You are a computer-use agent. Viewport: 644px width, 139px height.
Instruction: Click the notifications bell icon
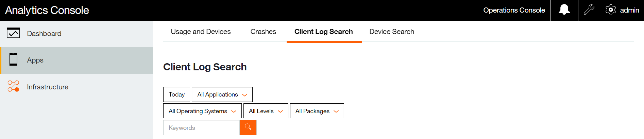[x=564, y=10]
